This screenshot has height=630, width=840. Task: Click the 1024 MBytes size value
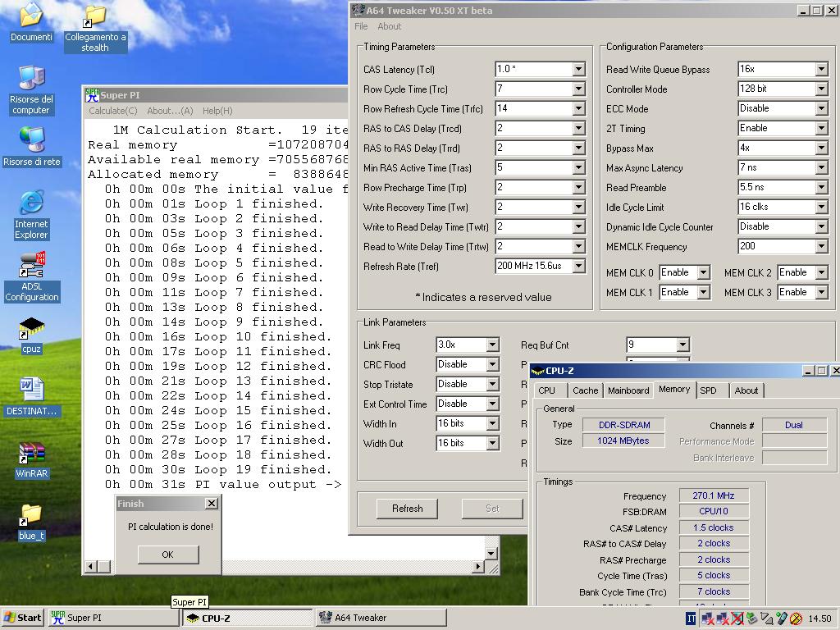[x=623, y=441]
